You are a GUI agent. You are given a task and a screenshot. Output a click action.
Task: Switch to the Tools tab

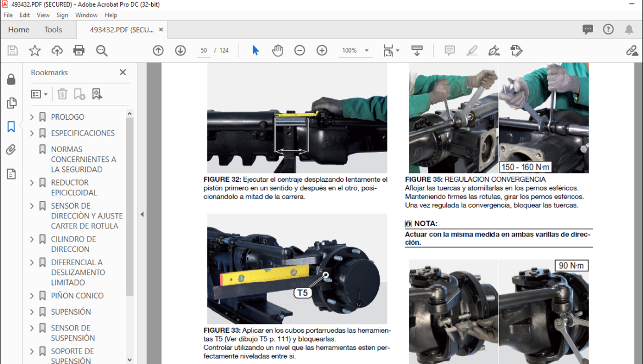coord(53,30)
